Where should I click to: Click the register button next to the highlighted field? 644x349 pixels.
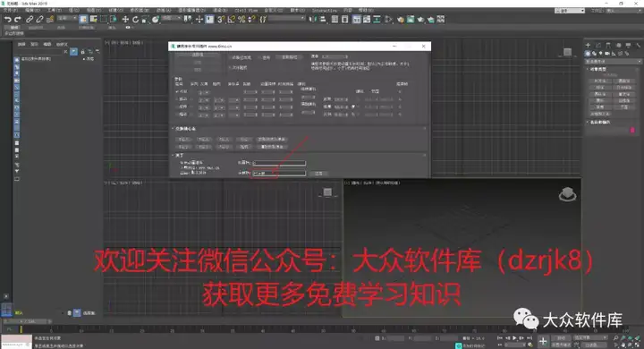pyautogui.click(x=318, y=174)
